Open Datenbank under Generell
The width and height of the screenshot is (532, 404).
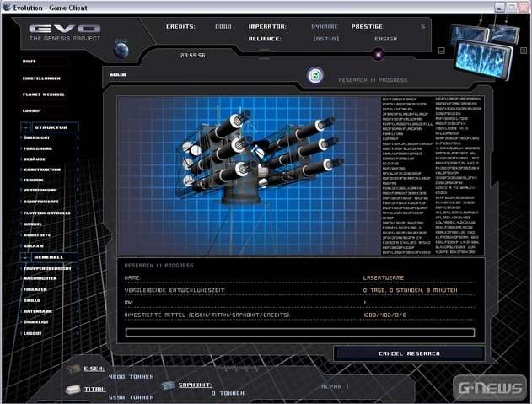point(38,311)
